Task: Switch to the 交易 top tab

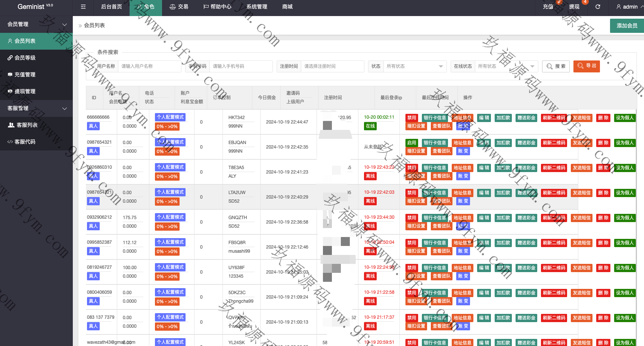Action: tap(179, 7)
